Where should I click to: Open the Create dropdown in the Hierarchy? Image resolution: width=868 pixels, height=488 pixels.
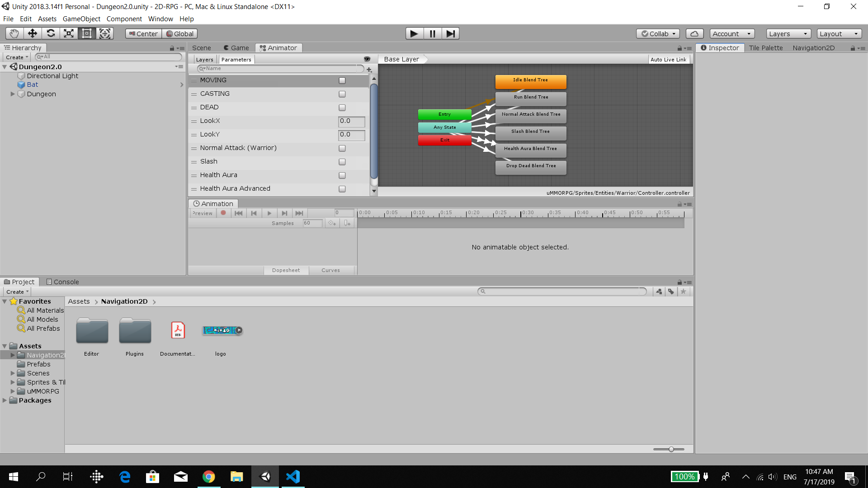pos(16,57)
